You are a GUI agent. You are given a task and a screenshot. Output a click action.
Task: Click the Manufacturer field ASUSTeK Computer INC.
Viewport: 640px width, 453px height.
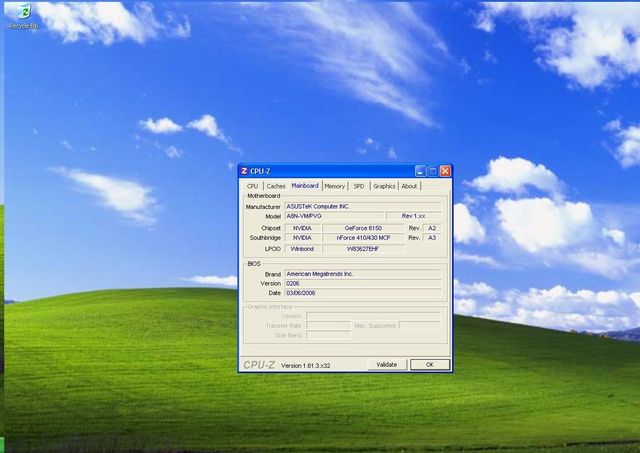(x=362, y=207)
